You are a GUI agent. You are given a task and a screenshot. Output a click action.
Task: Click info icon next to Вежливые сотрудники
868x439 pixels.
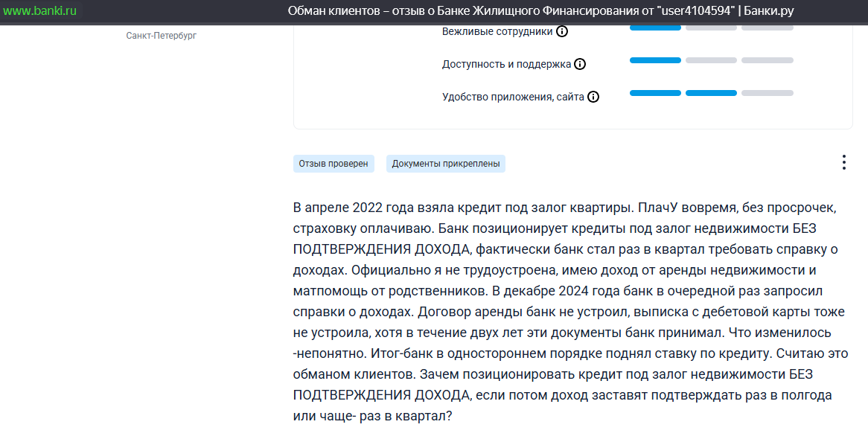tap(562, 31)
